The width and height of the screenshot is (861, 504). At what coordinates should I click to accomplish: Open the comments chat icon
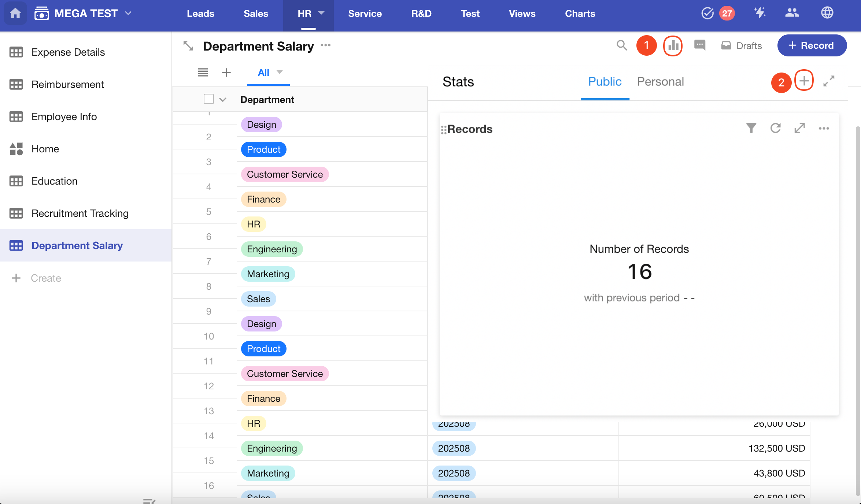[699, 45]
